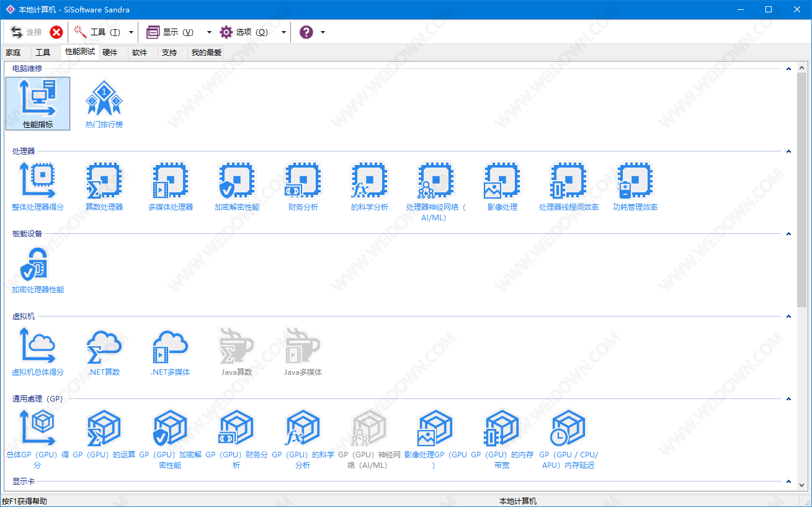
Task: Open 总体GP (GPU) 得分 benchmark
Action: (38, 439)
